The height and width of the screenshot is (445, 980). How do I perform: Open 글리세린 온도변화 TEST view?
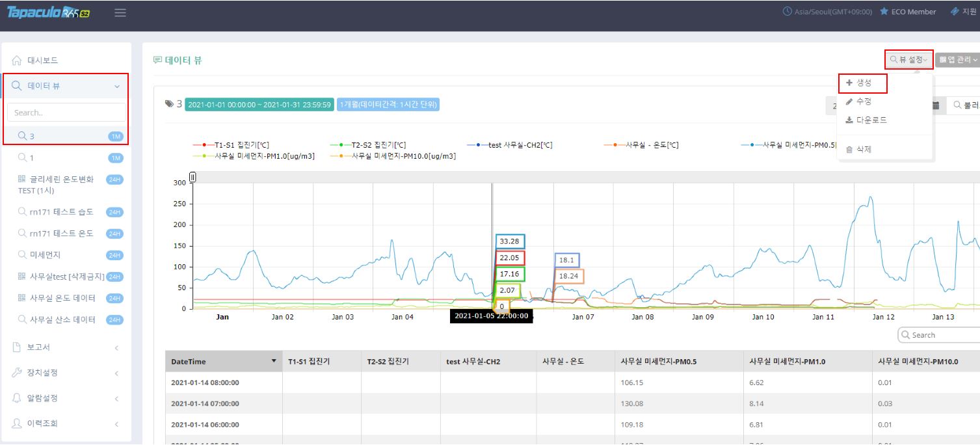[66, 185]
